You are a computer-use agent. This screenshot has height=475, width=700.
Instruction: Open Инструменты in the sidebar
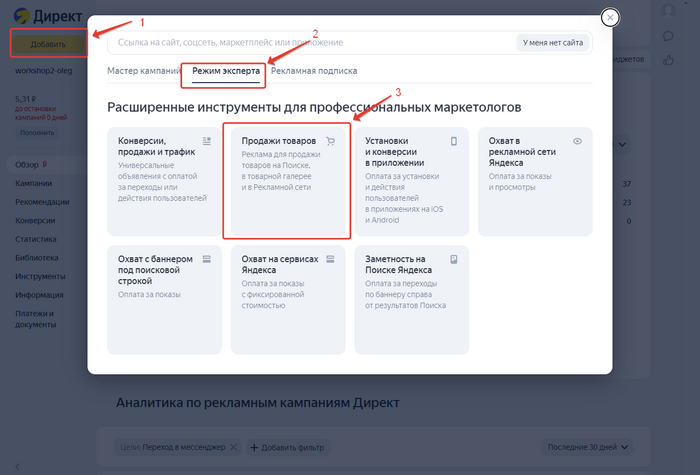click(x=40, y=276)
